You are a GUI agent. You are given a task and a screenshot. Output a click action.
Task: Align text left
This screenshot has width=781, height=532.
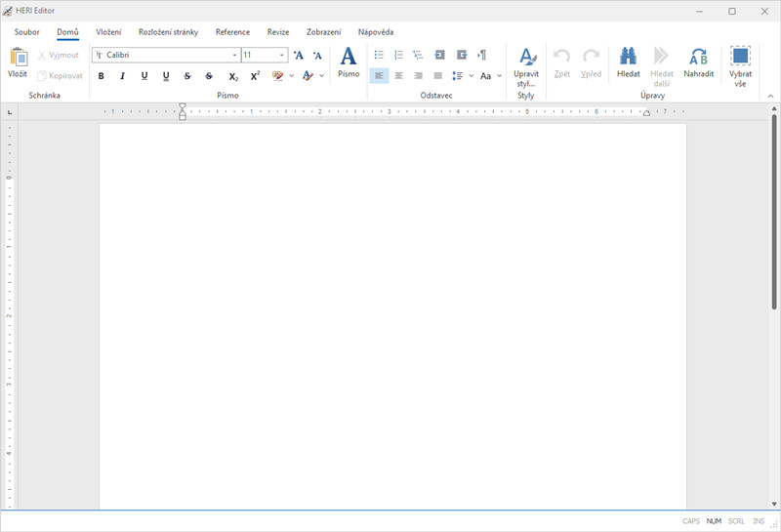379,76
